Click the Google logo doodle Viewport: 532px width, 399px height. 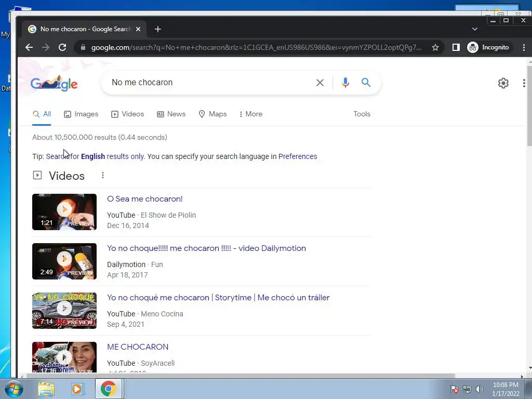54,84
